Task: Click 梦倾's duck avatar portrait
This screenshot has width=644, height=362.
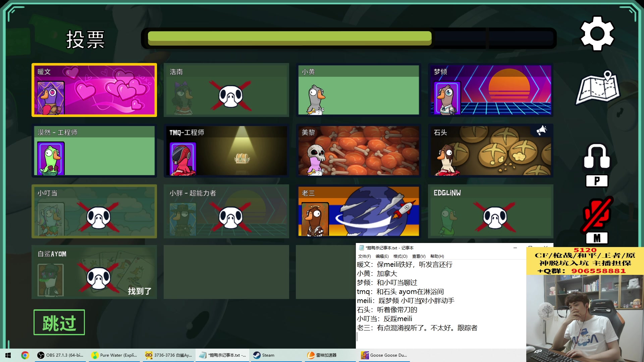Action: pos(447,98)
